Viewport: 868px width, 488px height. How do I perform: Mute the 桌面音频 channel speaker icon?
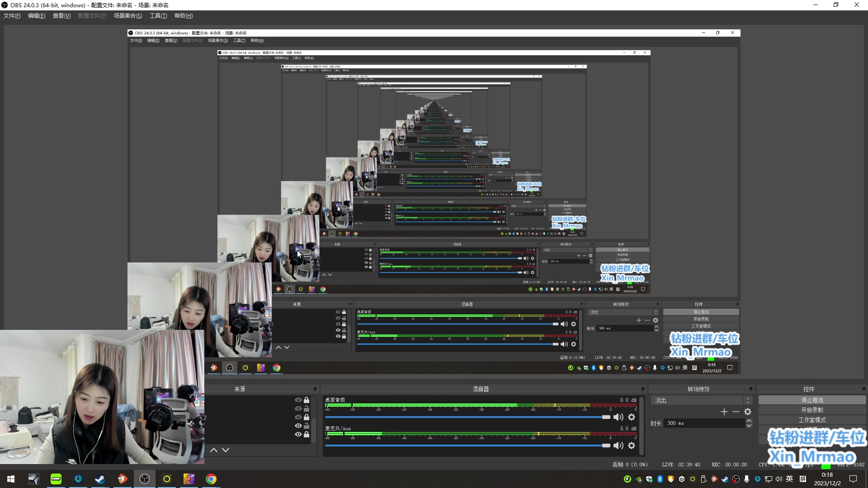click(x=618, y=417)
